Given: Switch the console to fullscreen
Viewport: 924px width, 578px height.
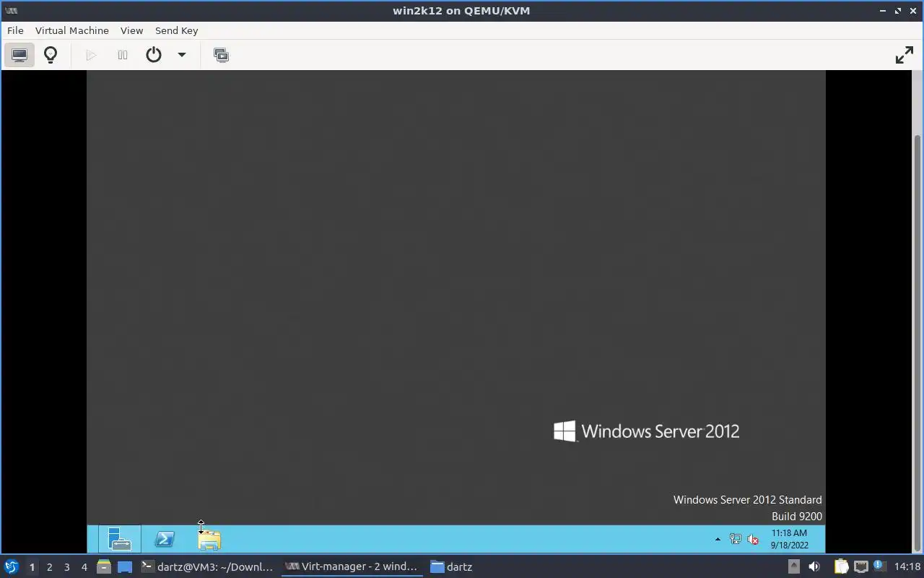Looking at the screenshot, I should point(904,55).
